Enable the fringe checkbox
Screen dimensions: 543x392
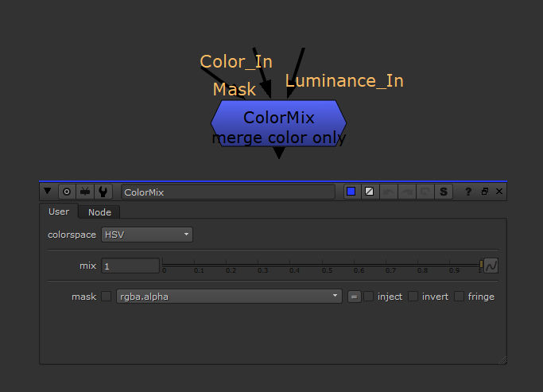coord(460,297)
